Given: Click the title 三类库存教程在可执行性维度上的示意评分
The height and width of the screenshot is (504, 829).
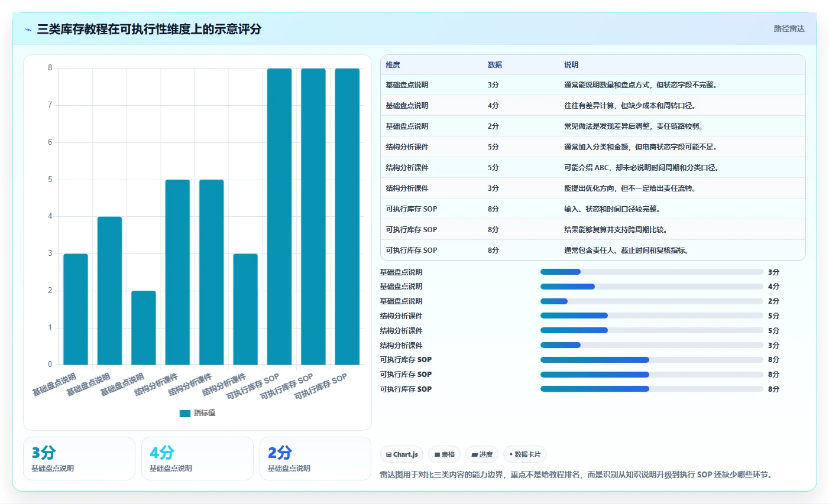Looking at the screenshot, I should tap(149, 29).
